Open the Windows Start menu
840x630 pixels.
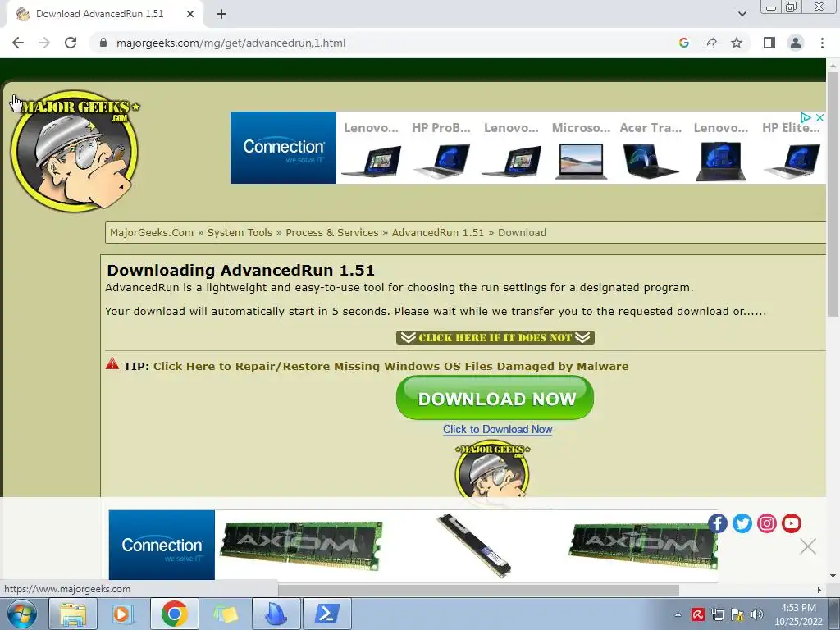pos(21,614)
